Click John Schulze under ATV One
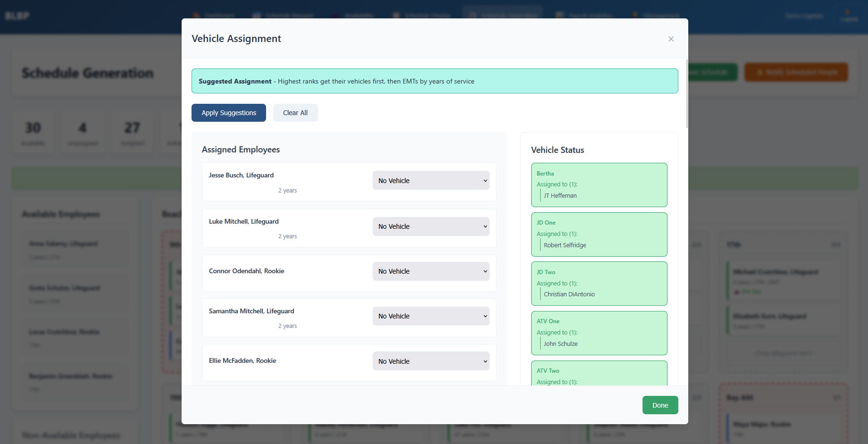This screenshot has height=444, width=868. (560, 344)
